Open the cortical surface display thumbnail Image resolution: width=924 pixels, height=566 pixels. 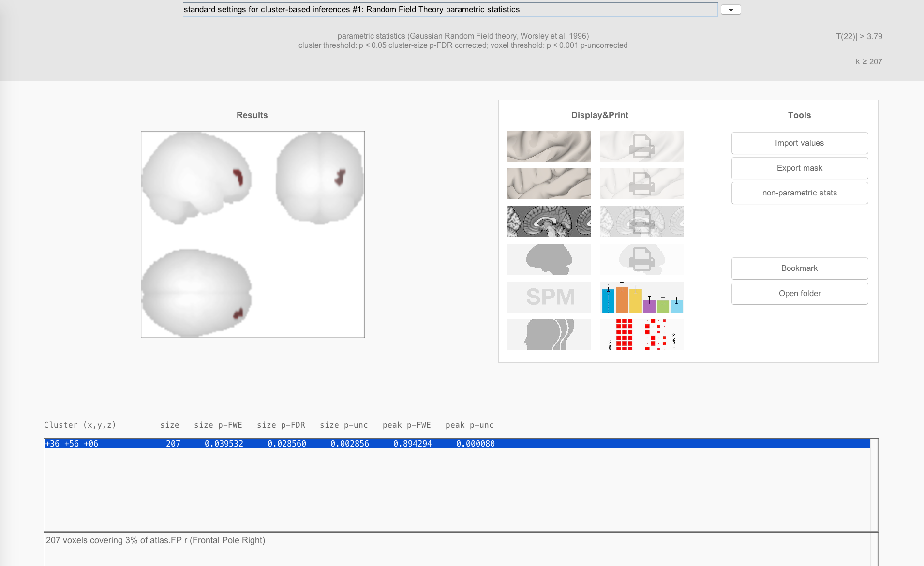click(x=549, y=147)
